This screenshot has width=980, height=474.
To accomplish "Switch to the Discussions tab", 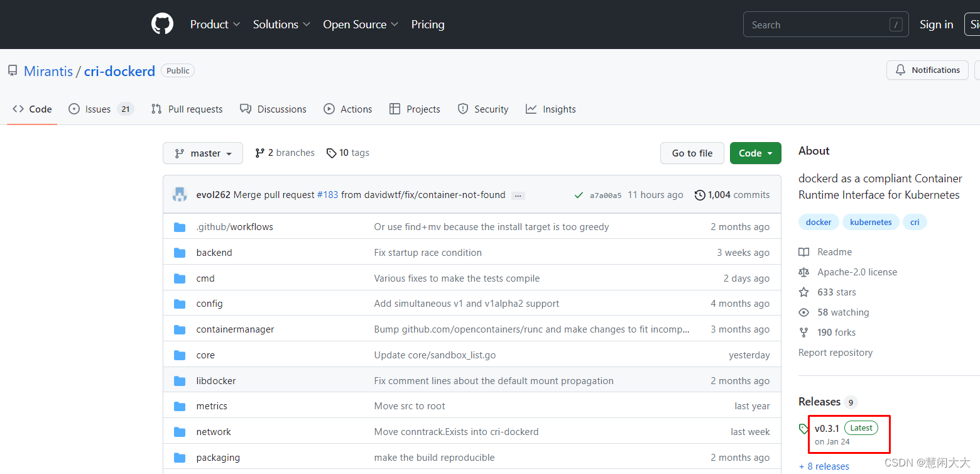I will coord(273,109).
